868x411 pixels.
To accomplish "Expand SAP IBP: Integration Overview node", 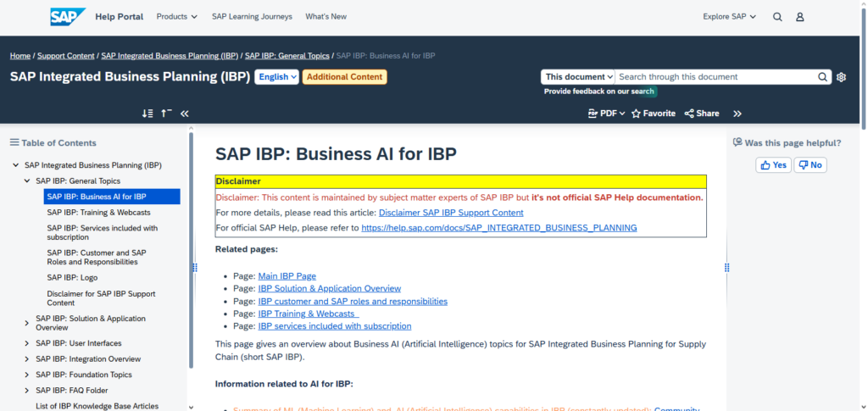I will pos(26,359).
